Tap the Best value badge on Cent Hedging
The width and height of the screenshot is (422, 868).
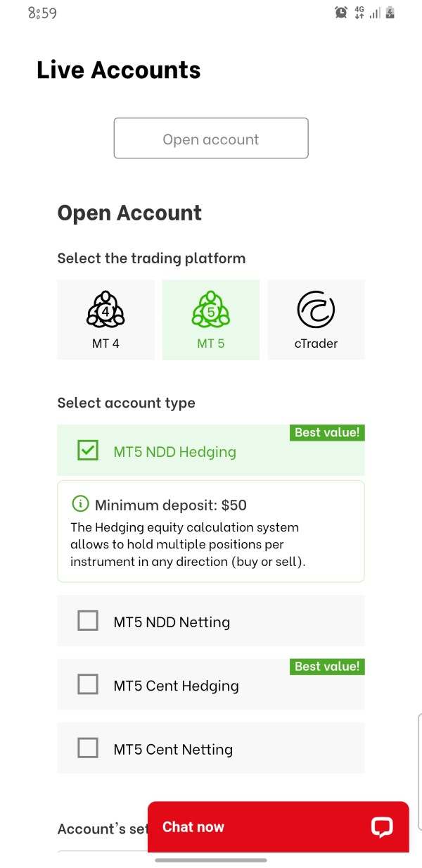click(327, 666)
